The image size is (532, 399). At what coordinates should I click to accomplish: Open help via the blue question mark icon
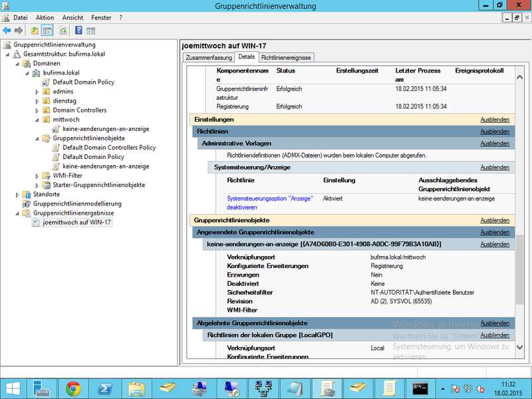(x=78, y=31)
